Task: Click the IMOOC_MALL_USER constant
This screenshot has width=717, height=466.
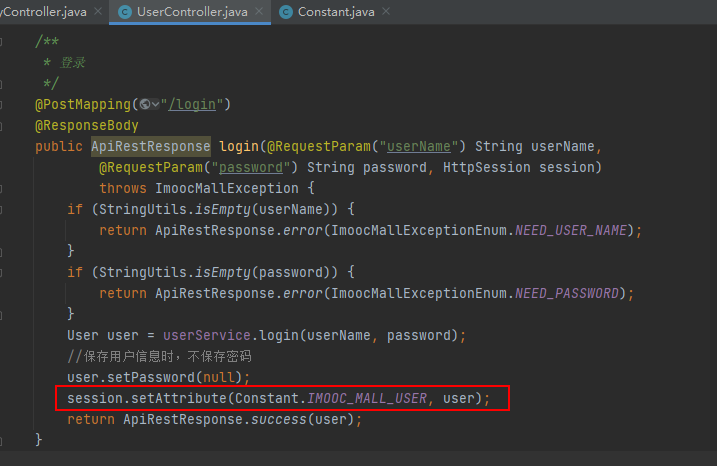Action: click(367, 398)
